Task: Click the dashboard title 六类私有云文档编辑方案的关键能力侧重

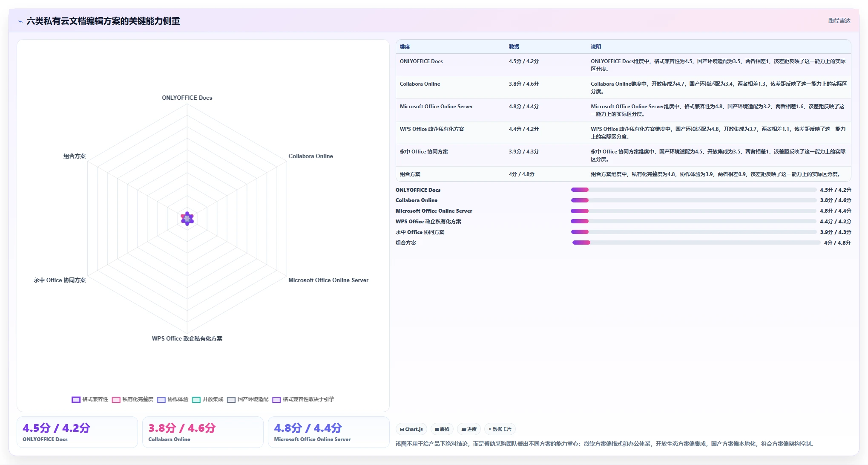Action: [x=103, y=21]
